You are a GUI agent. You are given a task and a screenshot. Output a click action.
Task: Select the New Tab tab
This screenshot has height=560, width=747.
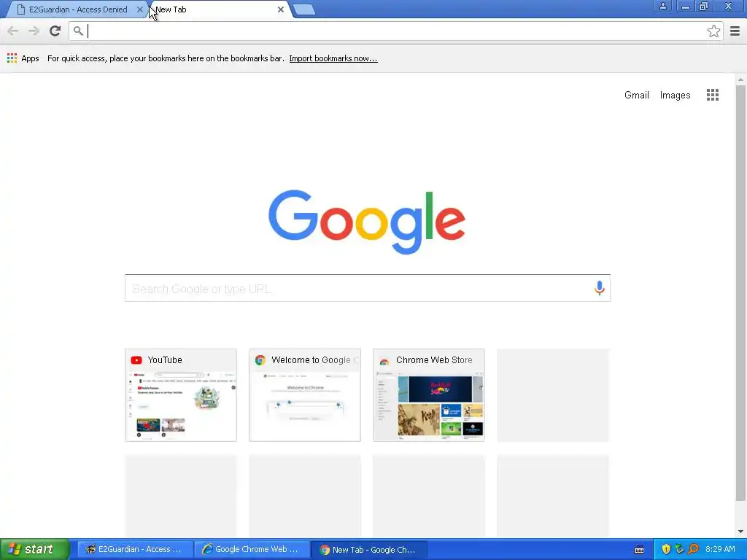[x=219, y=9]
